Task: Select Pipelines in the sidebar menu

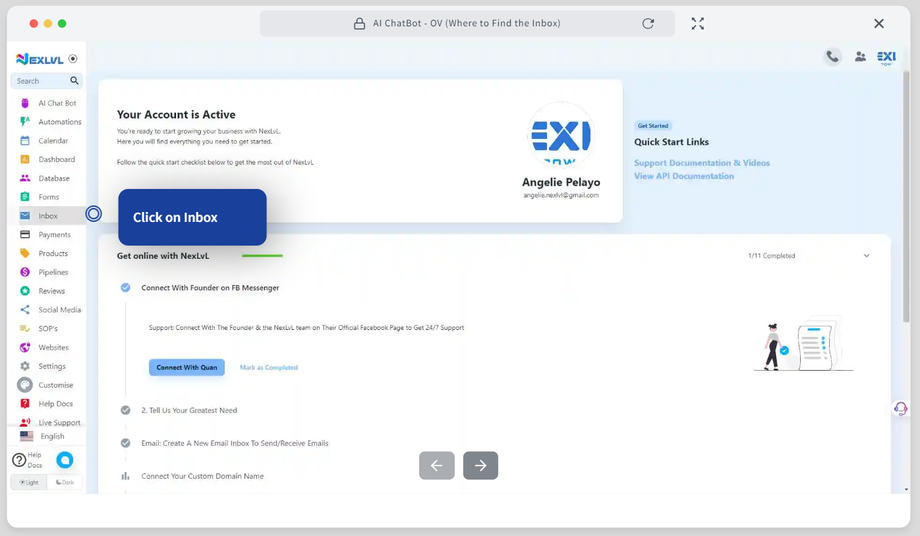Action: [53, 272]
